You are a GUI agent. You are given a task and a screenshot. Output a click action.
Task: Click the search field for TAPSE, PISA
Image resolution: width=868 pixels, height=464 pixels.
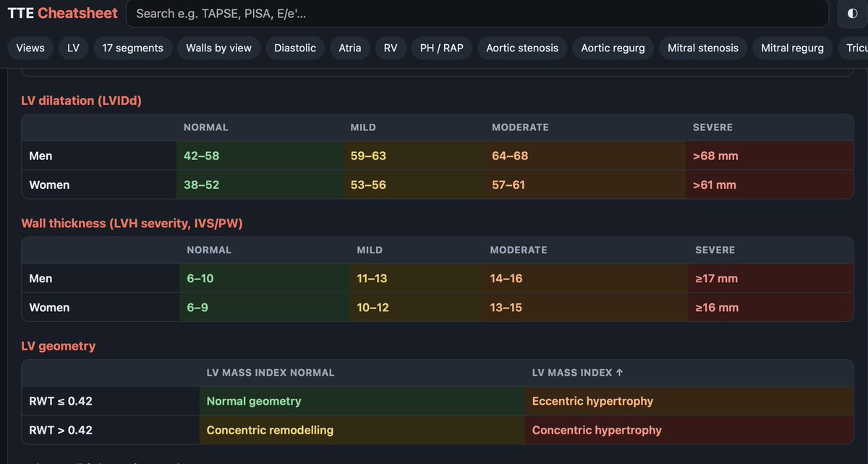coord(477,14)
